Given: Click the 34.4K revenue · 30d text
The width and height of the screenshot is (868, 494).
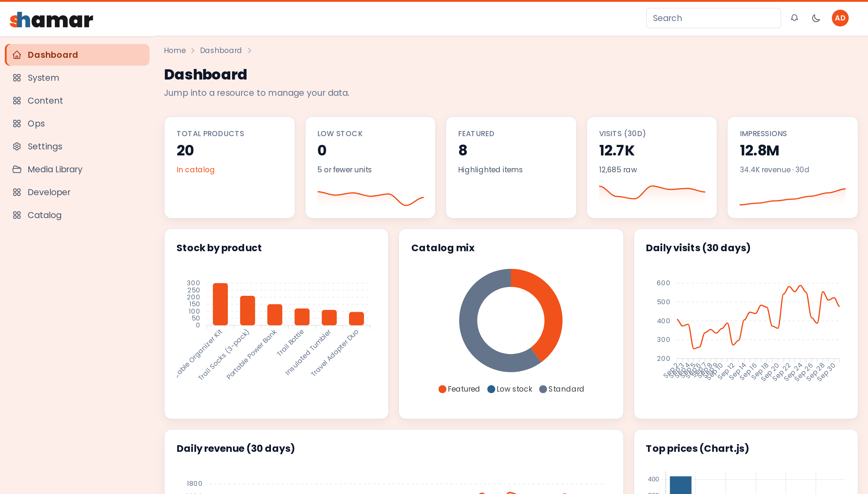Looking at the screenshot, I should tap(774, 170).
